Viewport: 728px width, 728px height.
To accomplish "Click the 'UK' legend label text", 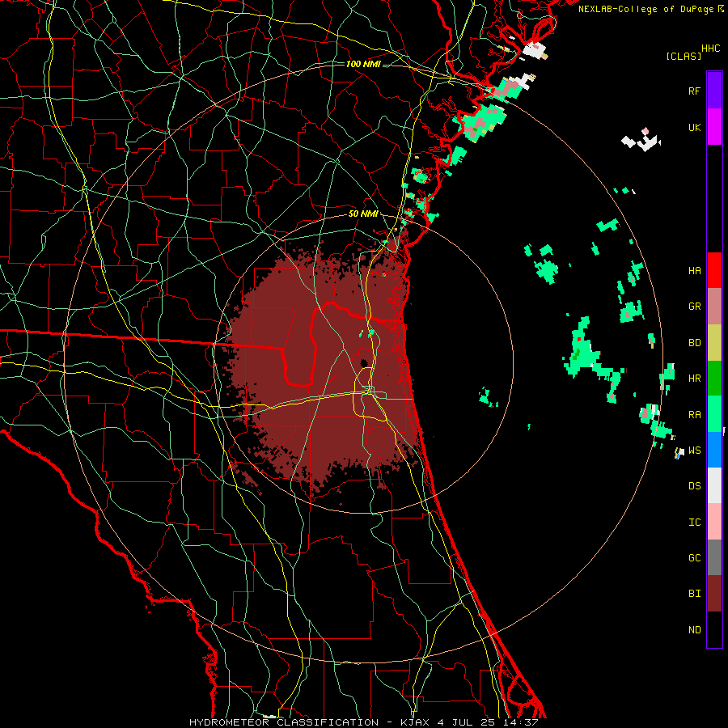I will click(694, 127).
